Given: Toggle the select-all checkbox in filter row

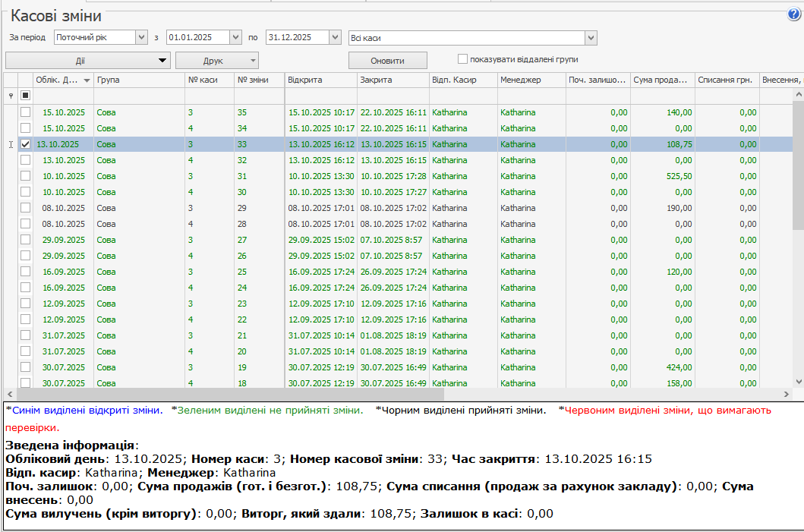Looking at the screenshot, I should (25, 96).
